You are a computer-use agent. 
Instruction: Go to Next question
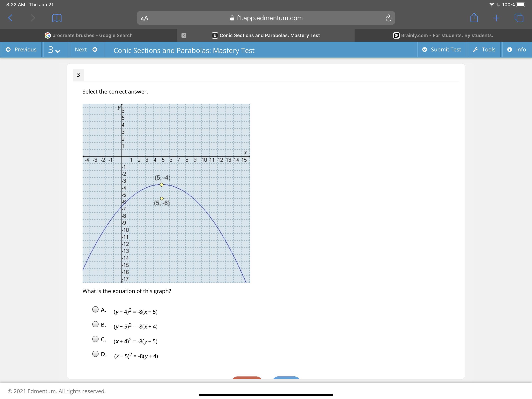tap(86, 49)
